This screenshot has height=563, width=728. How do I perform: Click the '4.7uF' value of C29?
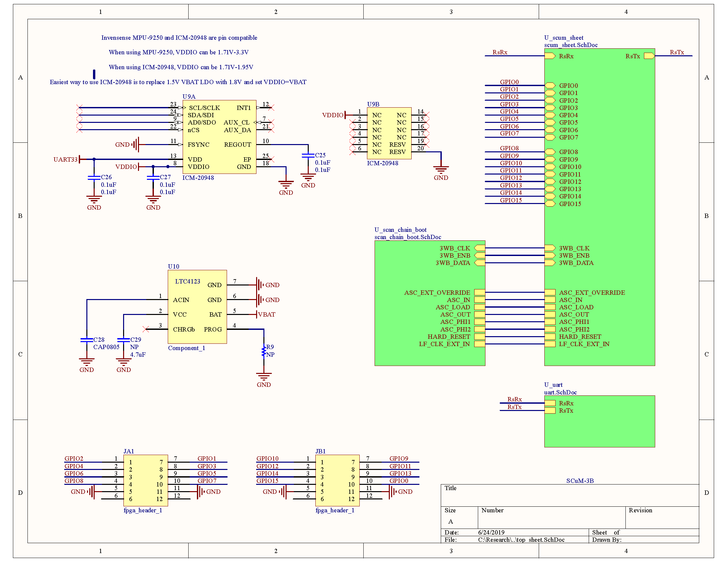click(x=138, y=355)
